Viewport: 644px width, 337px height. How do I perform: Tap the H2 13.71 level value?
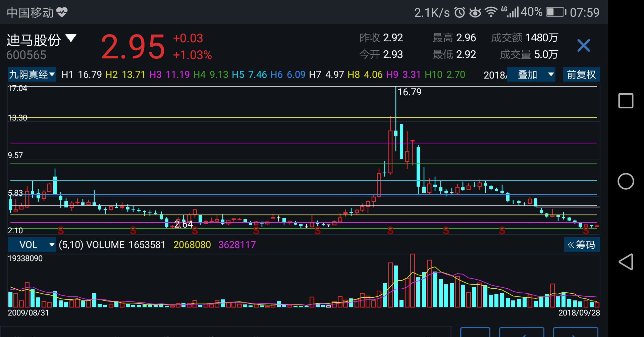pos(125,75)
